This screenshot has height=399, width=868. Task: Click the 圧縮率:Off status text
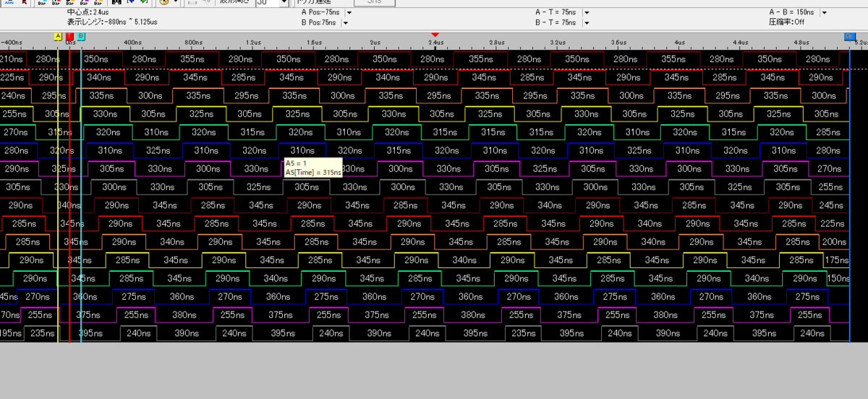(x=787, y=22)
